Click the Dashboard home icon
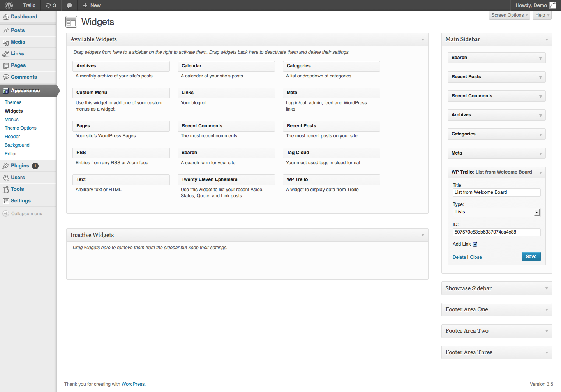Viewport: 561px width, 392px height. (x=6, y=17)
